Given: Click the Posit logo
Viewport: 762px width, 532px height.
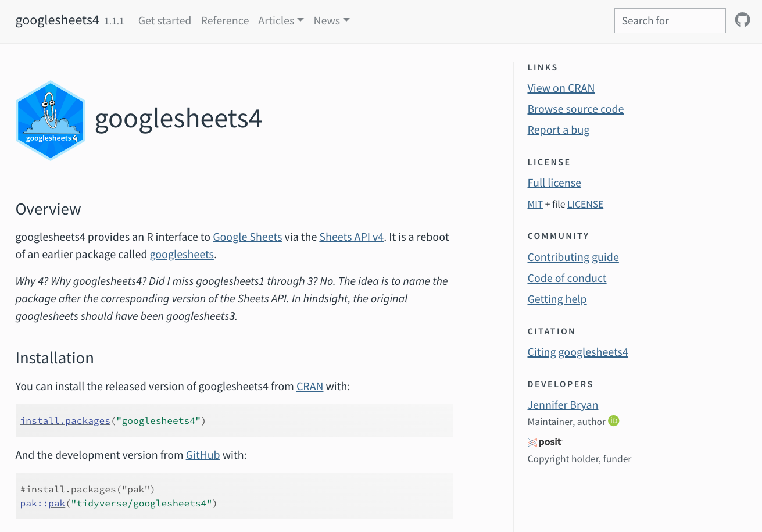Looking at the screenshot, I should click(x=545, y=442).
